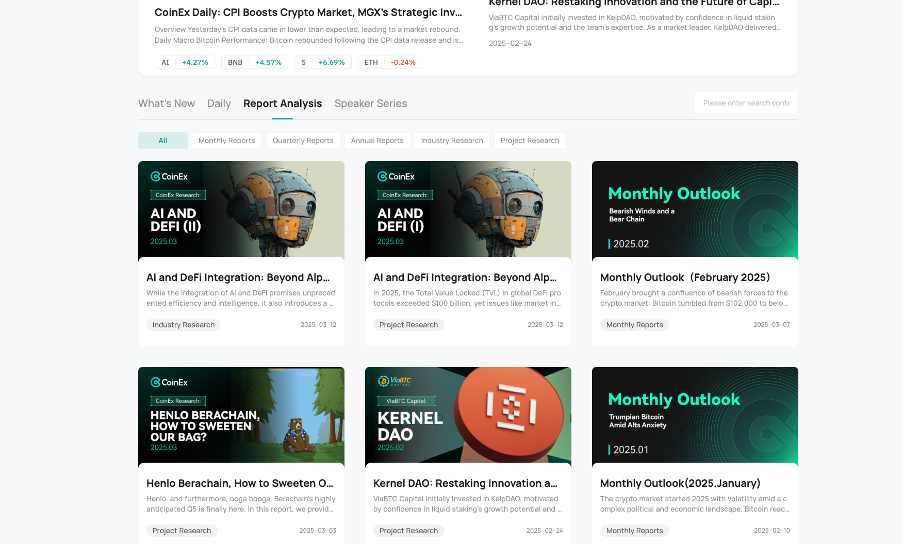Filter by Industry Research
This screenshot has height=544, width=904.
452,141
